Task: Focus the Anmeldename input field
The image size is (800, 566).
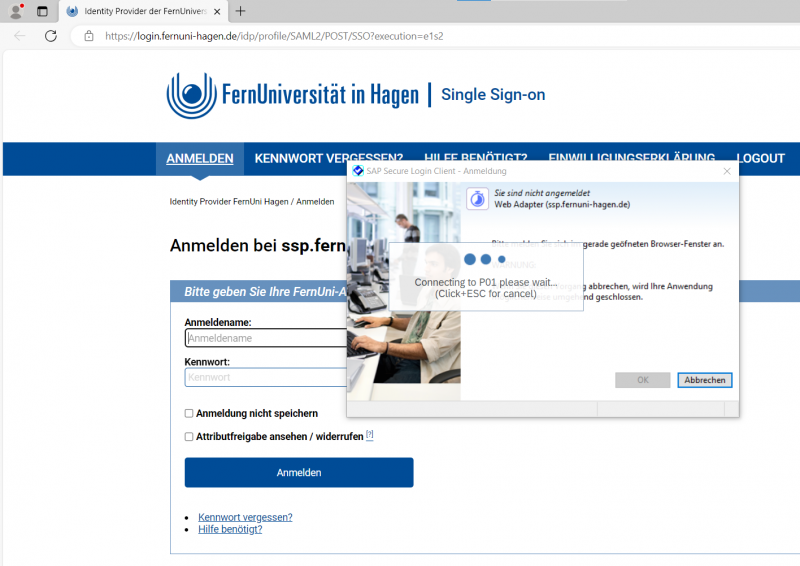Action: [265, 338]
